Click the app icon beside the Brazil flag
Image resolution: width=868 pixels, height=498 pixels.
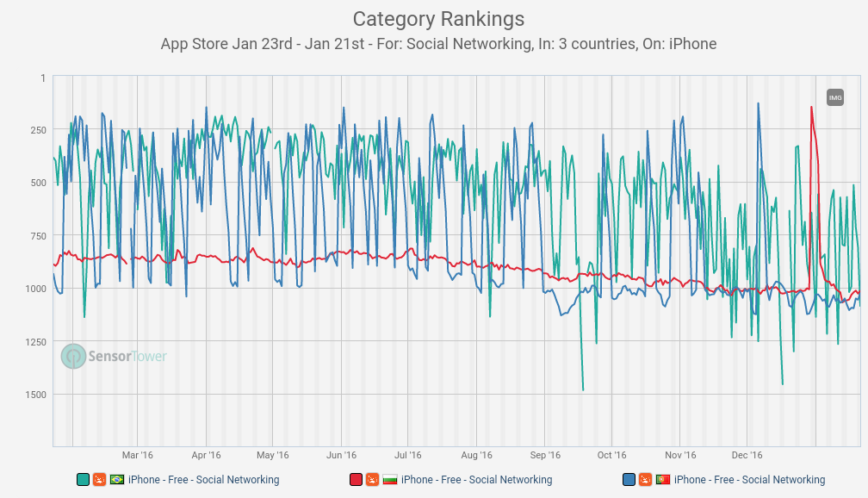tap(99, 480)
